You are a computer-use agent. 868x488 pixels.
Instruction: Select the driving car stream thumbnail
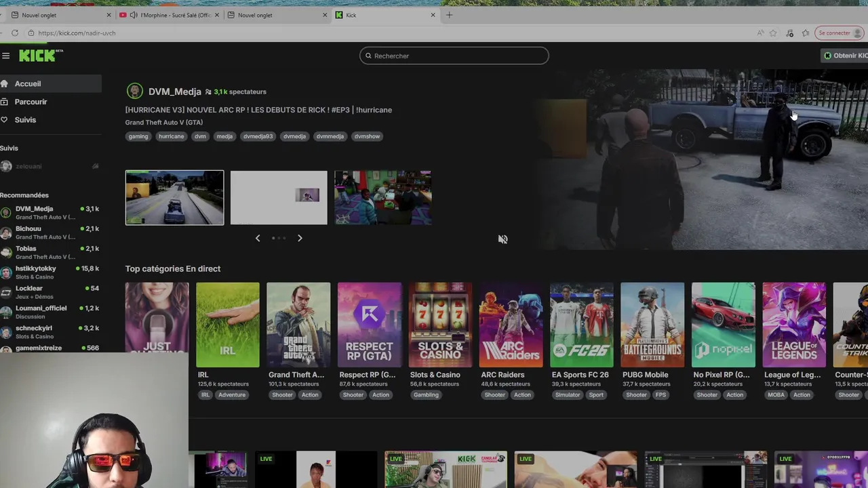click(x=174, y=197)
